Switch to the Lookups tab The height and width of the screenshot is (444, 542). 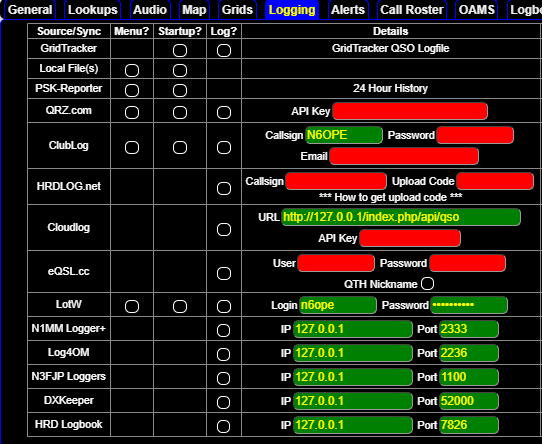[x=93, y=10]
